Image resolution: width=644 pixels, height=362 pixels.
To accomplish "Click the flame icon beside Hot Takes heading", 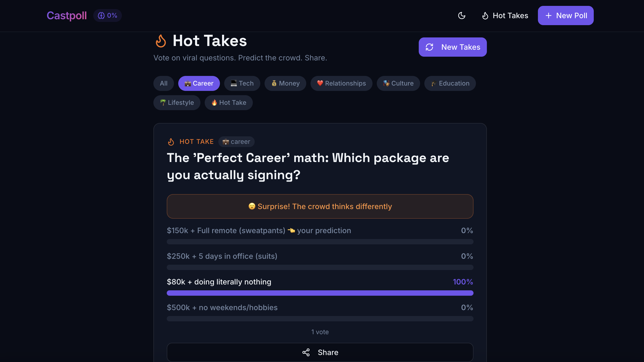I will (161, 41).
